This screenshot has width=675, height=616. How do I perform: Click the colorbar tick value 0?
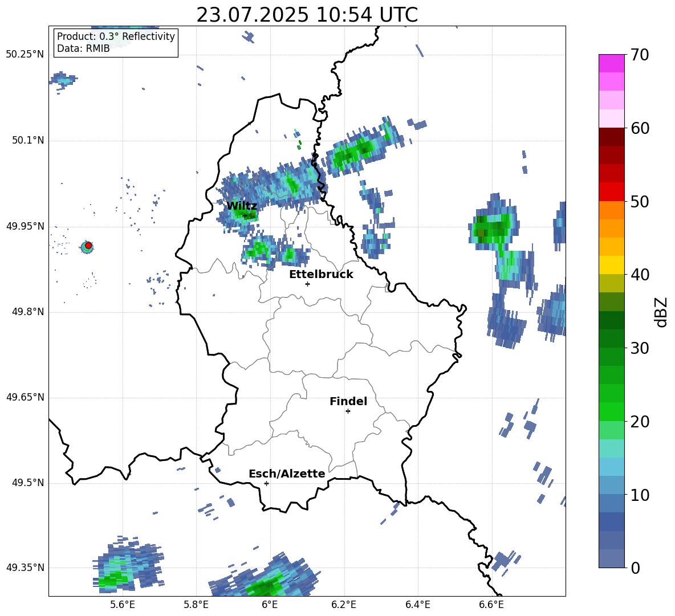(635, 568)
